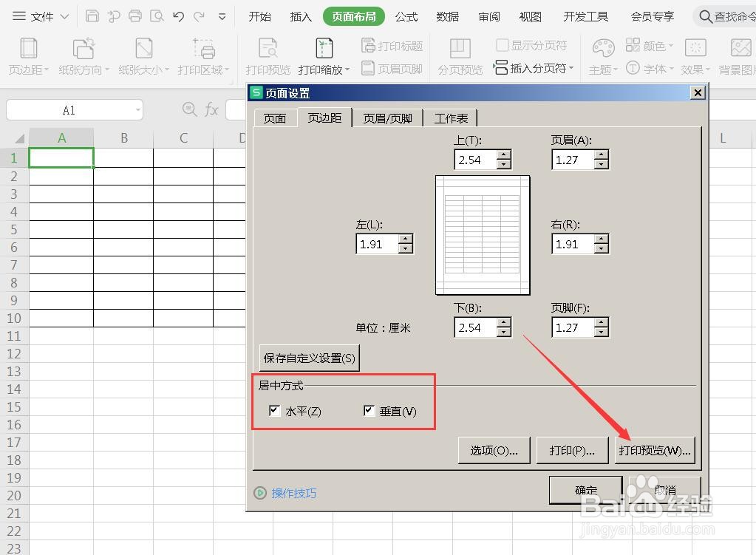The height and width of the screenshot is (555, 756).
Task: Click the play icon beside 操作技巧
Action: pos(260,493)
